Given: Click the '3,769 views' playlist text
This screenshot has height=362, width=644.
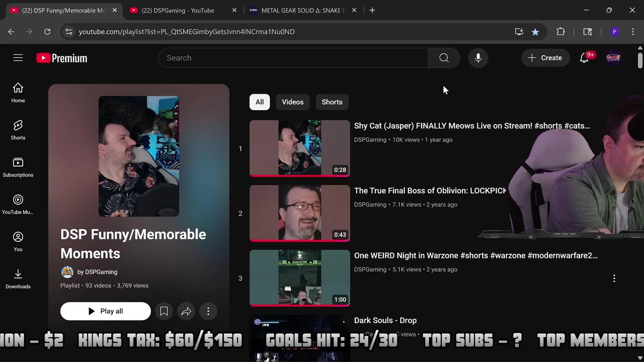Looking at the screenshot, I should tap(132, 286).
